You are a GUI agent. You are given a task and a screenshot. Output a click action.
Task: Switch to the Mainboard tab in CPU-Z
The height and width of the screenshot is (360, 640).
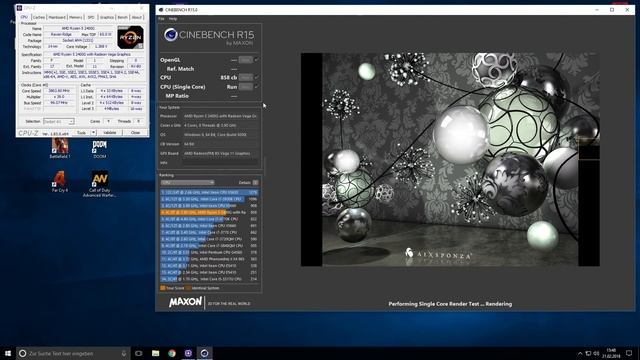tap(57, 17)
